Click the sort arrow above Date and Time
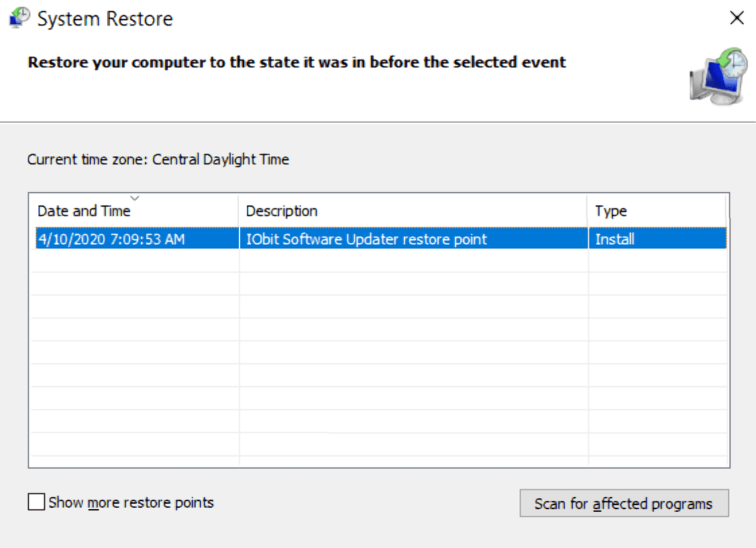The image size is (756, 548). click(x=134, y=198)
